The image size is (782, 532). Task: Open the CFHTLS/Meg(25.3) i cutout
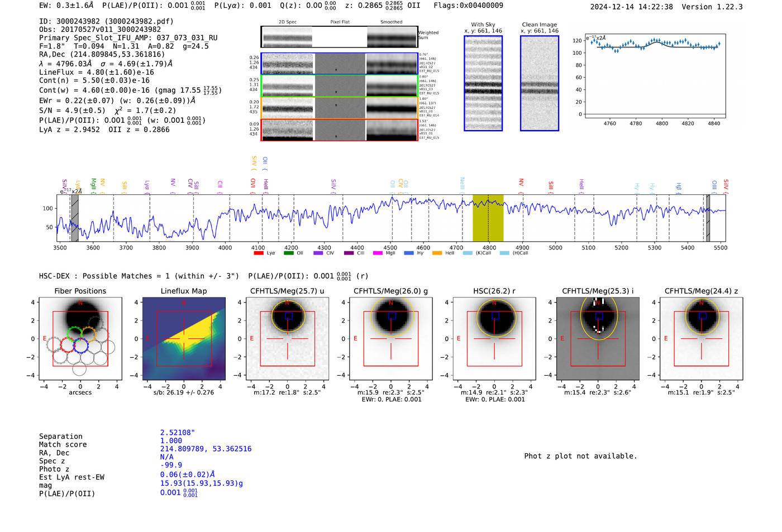point(598,339)
